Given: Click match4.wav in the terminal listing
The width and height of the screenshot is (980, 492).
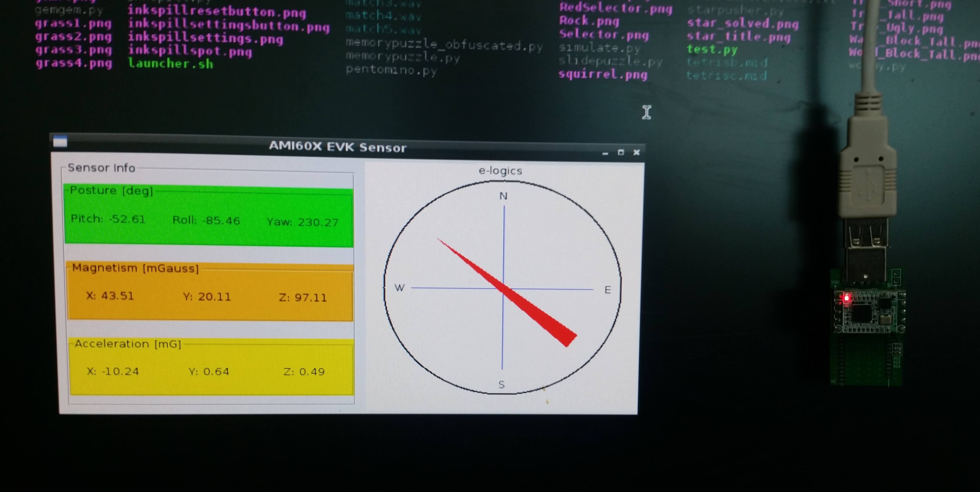Looking at the screenshot, I should (x=383, y=16).
